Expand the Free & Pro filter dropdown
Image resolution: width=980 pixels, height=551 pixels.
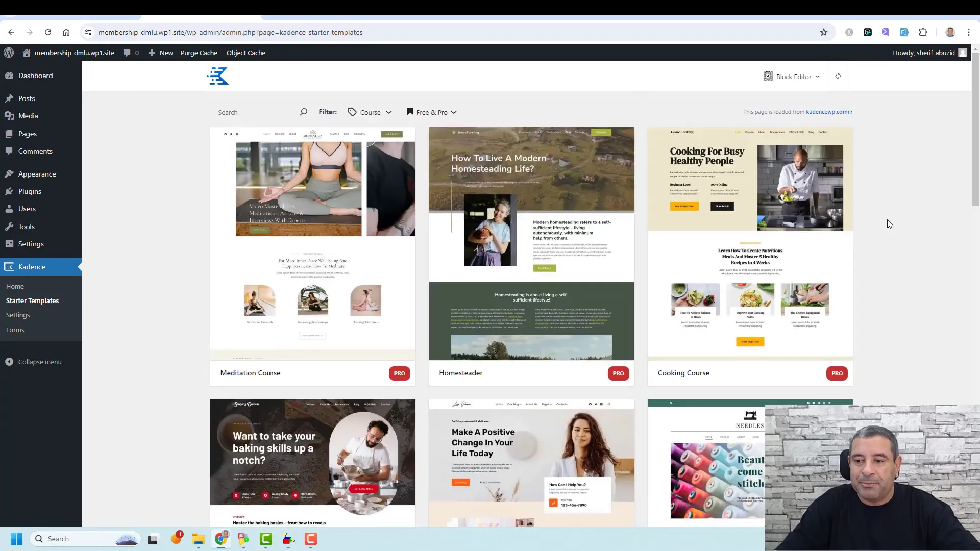[x=432, y=112]
